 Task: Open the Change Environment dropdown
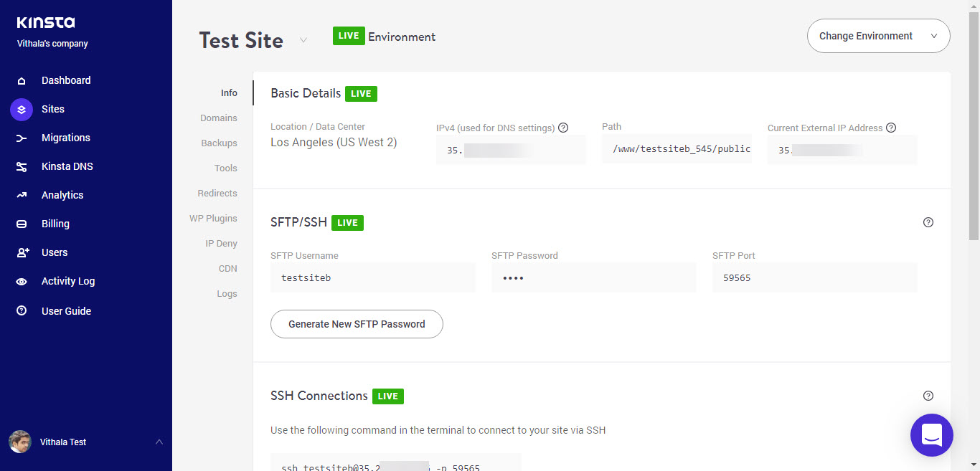click(879, 36)
